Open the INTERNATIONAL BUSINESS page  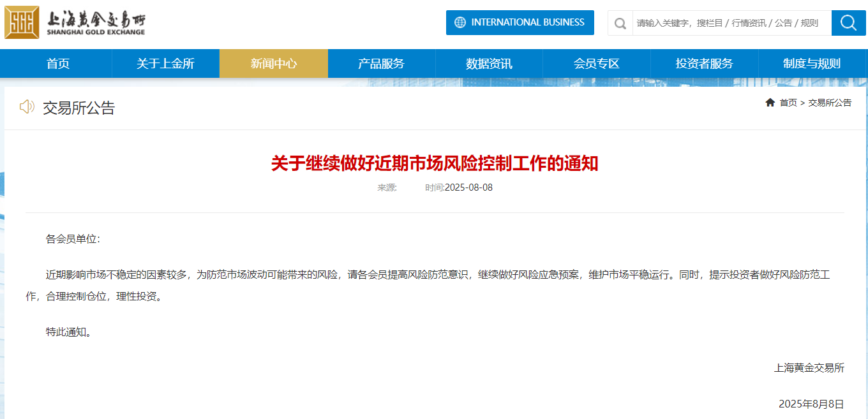520,22
